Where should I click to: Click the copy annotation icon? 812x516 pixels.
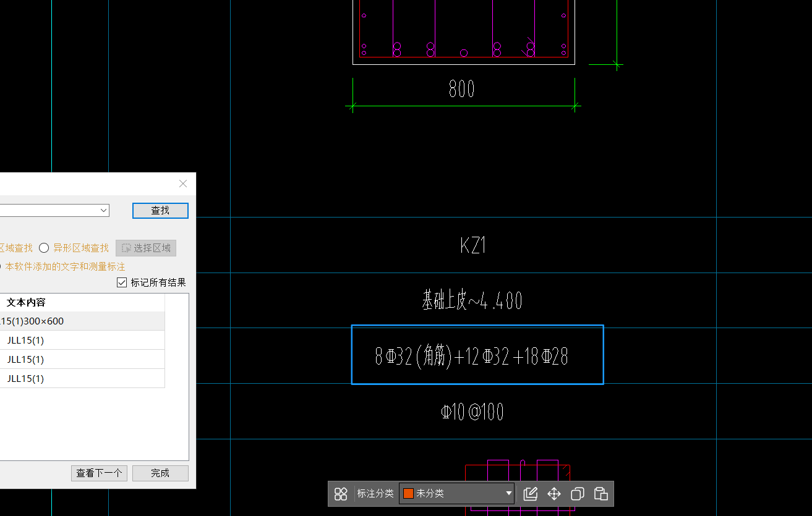coord(578,494)
